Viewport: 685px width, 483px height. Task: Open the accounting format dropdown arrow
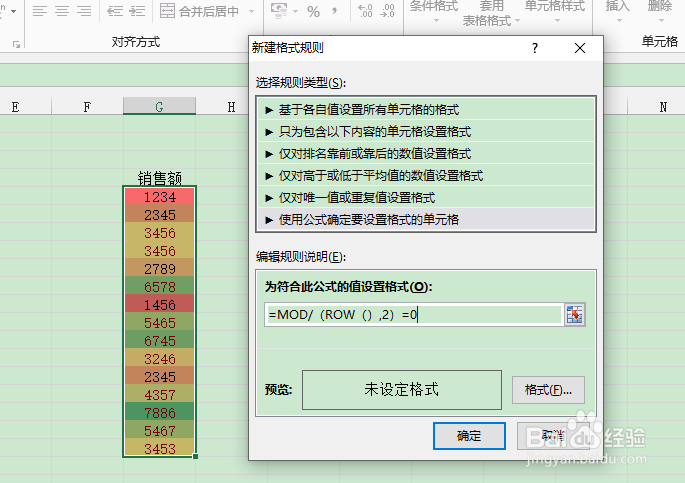[x=295, y=11]
